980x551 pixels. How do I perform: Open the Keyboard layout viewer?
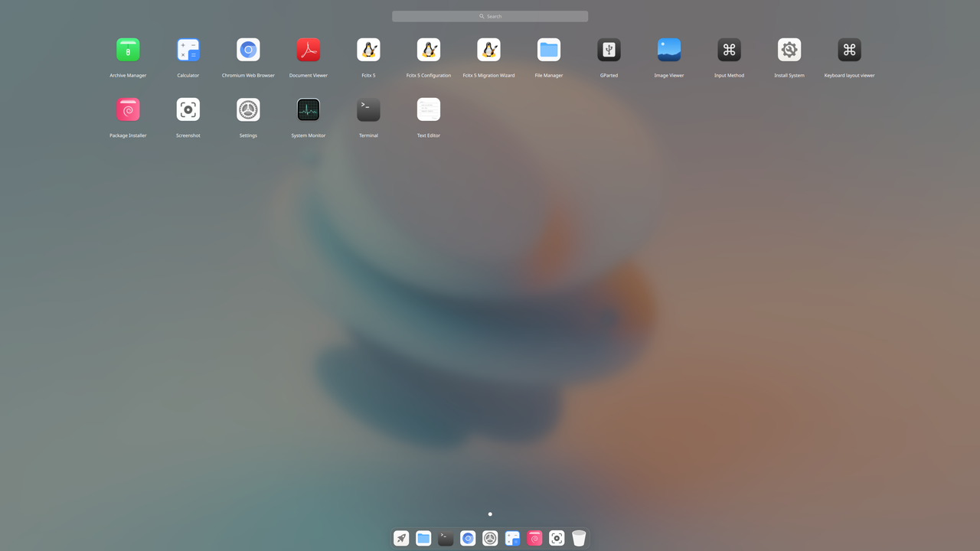(x=849, y=49)
